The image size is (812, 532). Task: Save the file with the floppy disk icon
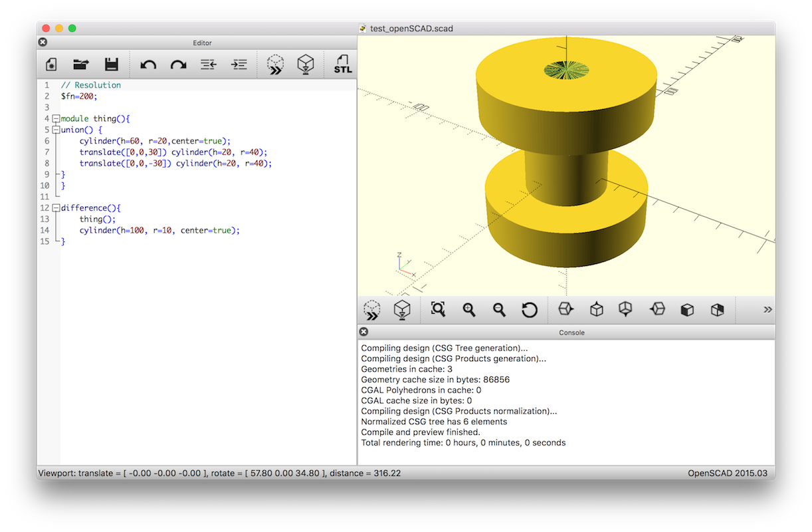point(112,65)
